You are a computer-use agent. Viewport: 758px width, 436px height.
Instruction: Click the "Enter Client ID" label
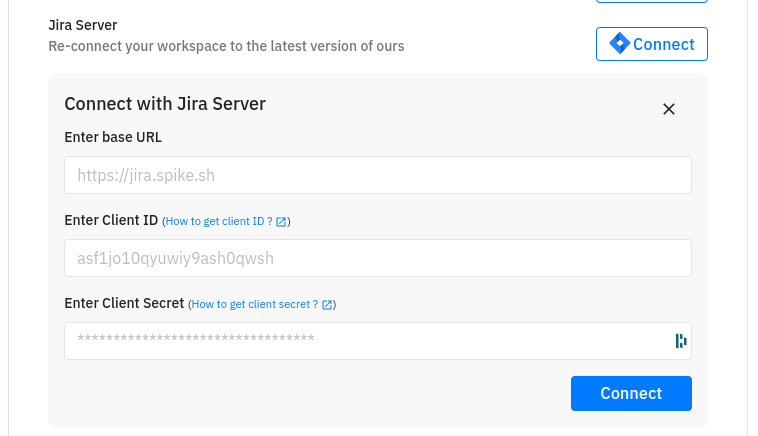[111, 220]
